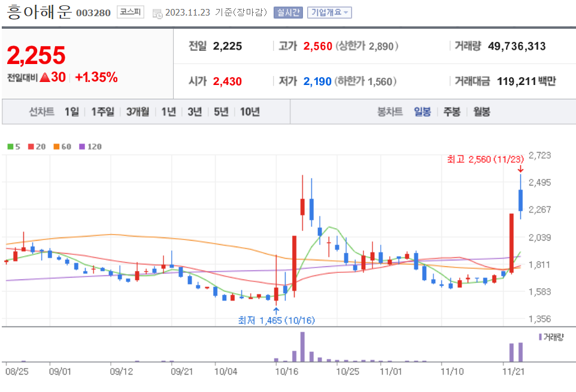Click the 고가 value 2,560

pos(318,46)
